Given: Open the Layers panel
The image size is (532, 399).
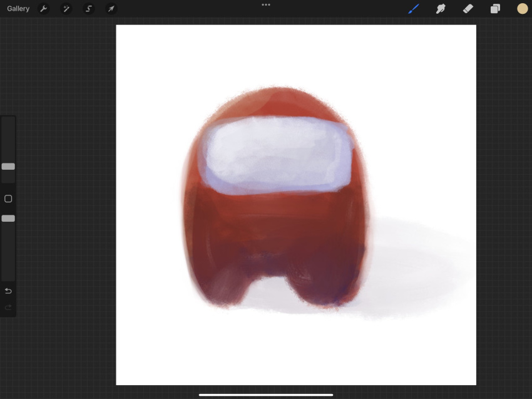Looking at the screenshot, I should pyautogui.click(x=495, y=9).
